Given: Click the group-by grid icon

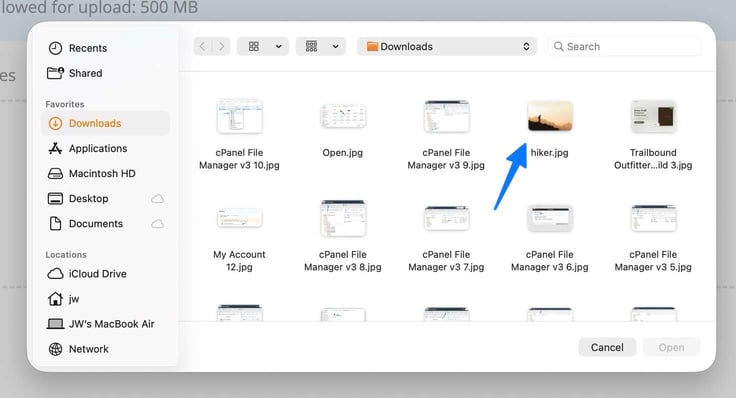Looking at the screenshot, I should click(x=311, y=46).
